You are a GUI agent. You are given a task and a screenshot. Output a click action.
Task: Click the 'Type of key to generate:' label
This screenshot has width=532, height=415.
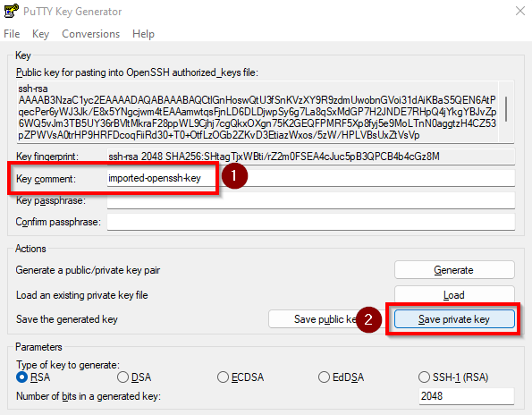(x=68, y=365)
